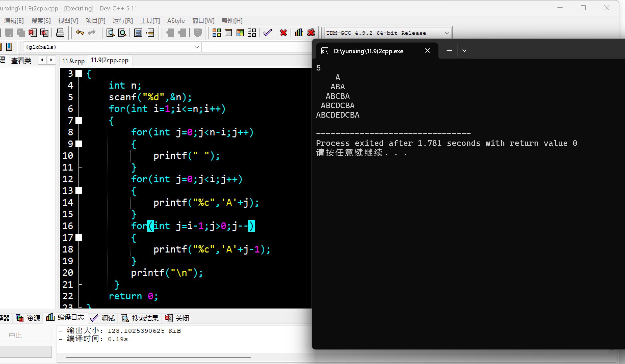Click the Find magnifier icon
The height and width of the screenshot is (364, 625).
pyautogui.click(x=110, y=33)
